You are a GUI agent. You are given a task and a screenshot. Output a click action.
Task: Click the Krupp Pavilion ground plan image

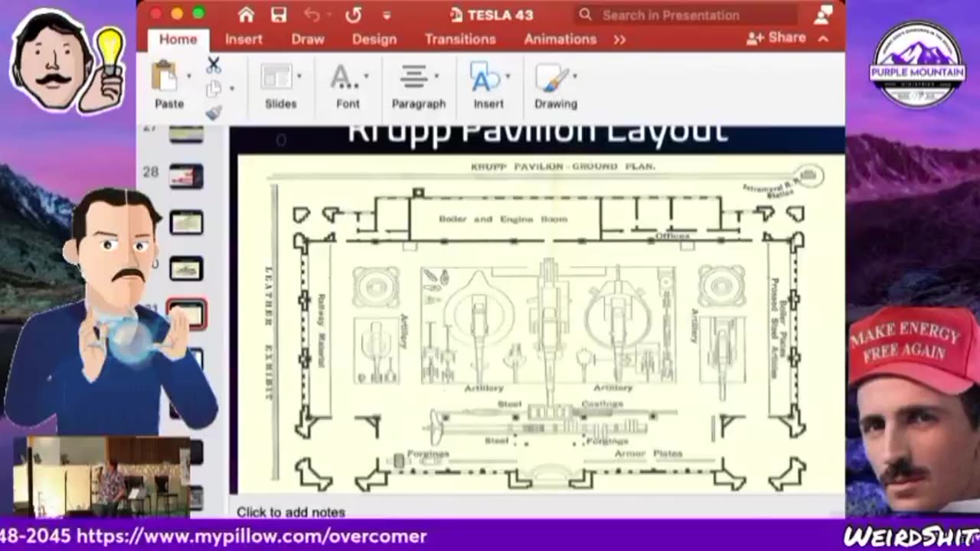click(541, 324)
